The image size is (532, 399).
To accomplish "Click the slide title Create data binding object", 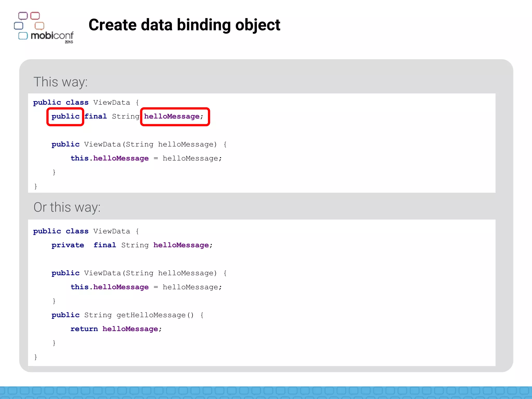I will [184, 25].
